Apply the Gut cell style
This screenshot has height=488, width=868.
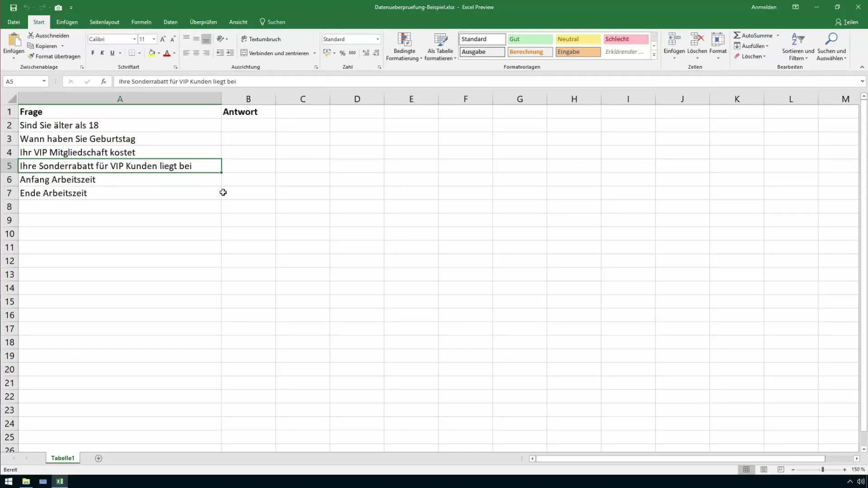point(530,39)
